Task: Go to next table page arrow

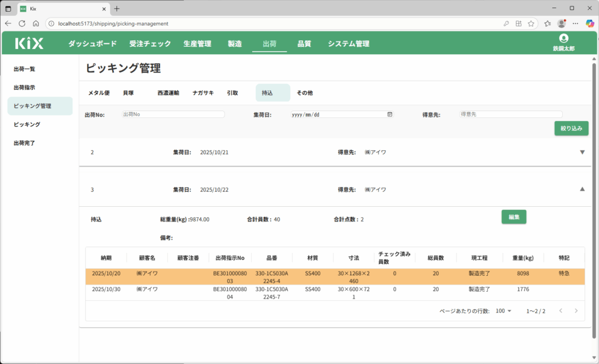Action: click(576, 311)
